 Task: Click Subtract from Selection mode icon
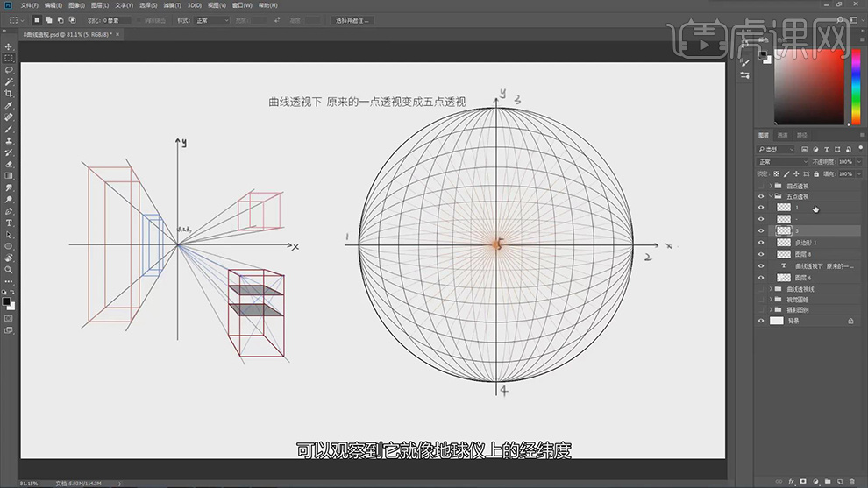tap(60, 20)
